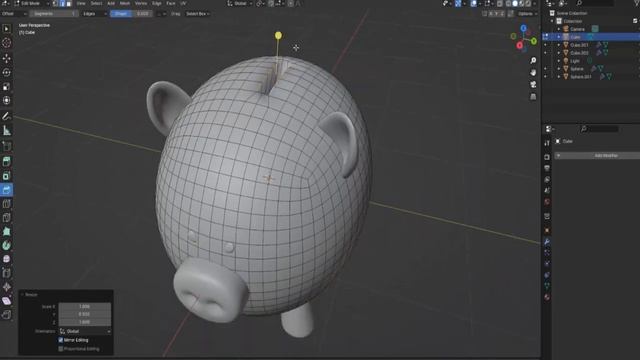The height and width of the screenshot is (360, 640).
Task: Open the Render properties tab icon
Action: pos(547,157)
